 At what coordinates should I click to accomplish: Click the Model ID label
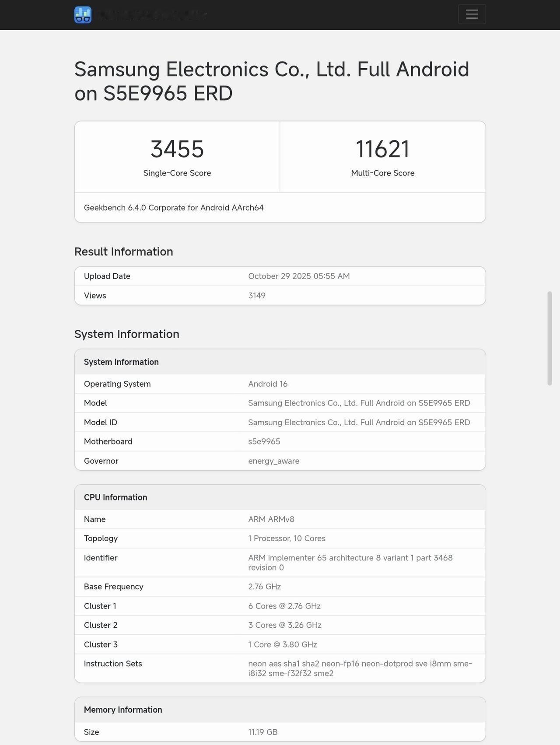(101, 422)
